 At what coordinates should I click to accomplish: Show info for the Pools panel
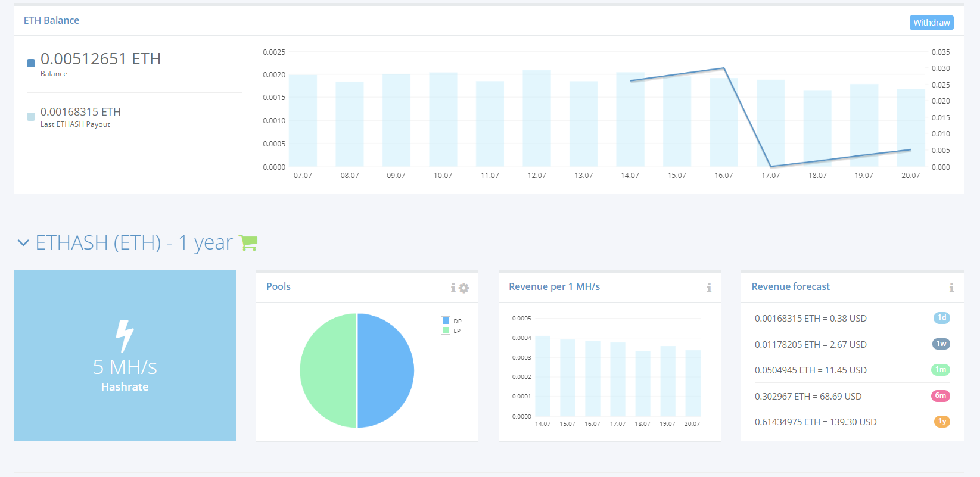coord(453,288)
